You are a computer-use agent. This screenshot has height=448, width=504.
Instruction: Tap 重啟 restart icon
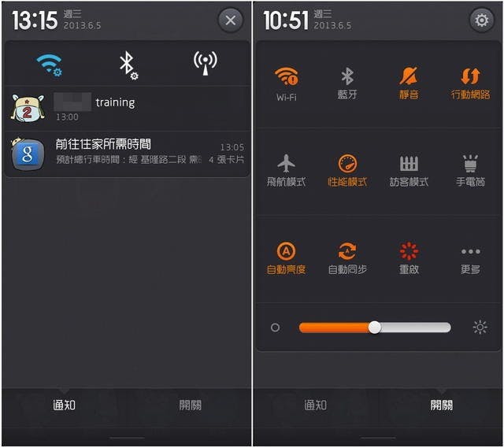pyautogui.click(x=409, y=258)
